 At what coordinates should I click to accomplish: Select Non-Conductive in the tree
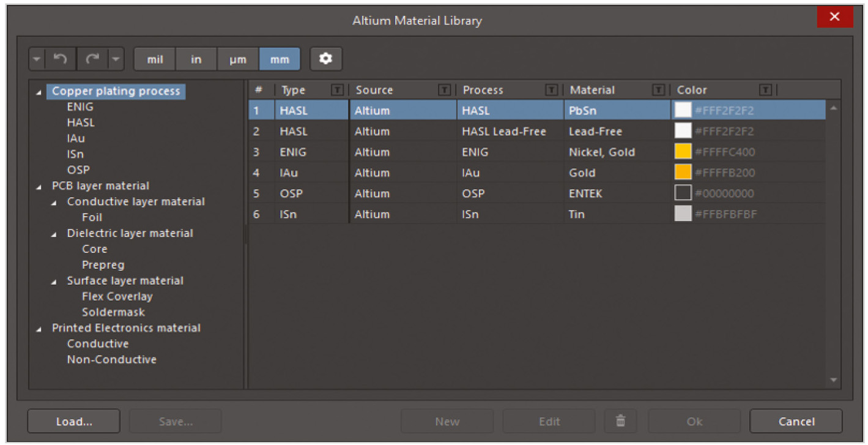pyautogui.click(x=111, y=359)
